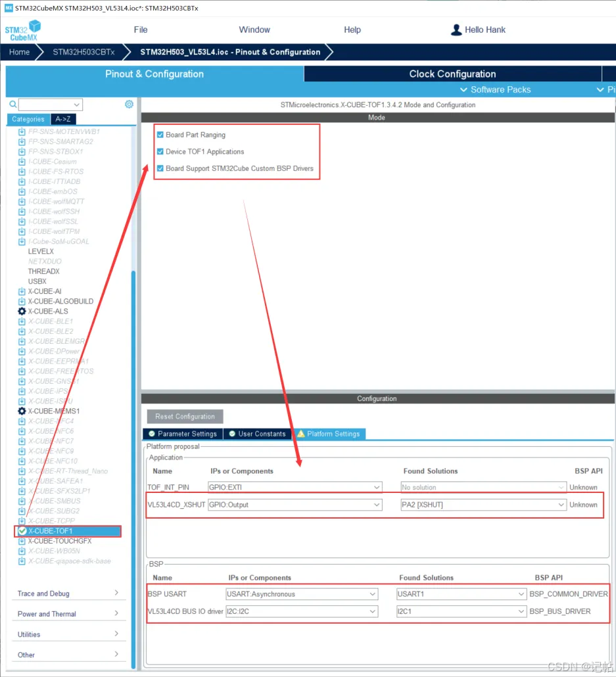
Task: Select THREADX in the category tree
Action: coord(43,271)
